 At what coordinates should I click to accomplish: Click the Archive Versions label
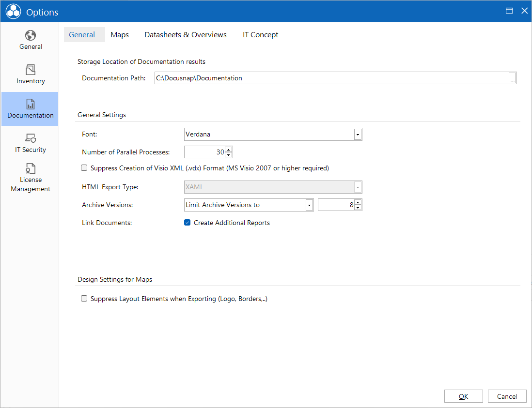click(x=108, y=205)
